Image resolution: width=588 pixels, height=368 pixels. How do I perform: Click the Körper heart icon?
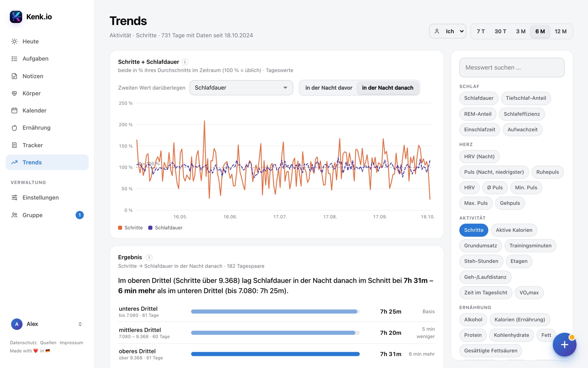click(14, 93)
